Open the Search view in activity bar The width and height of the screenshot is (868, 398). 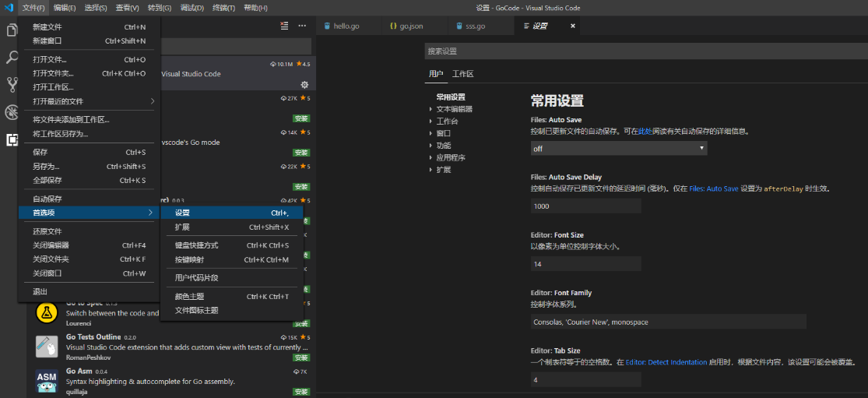pos(12,57)
